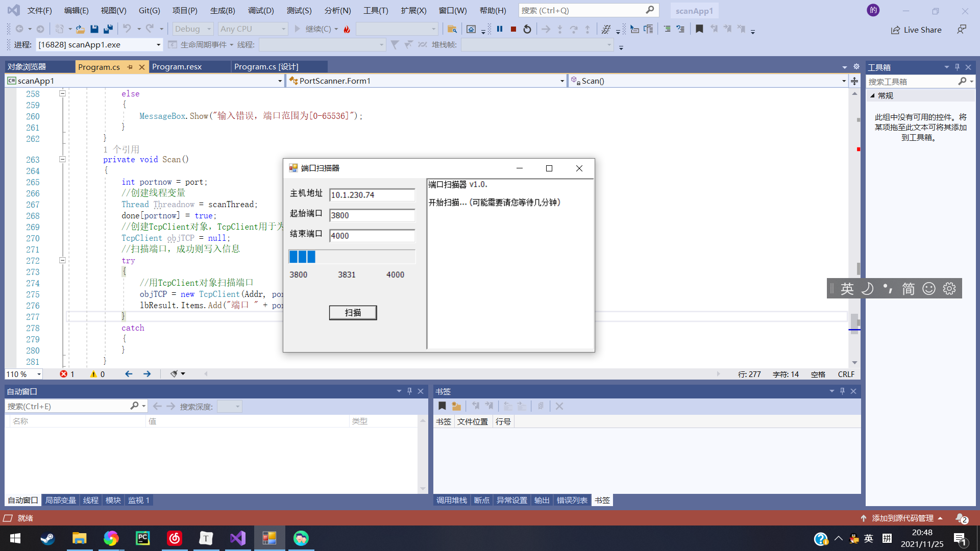Viewport: 980px width, 551px height.
Task: Pin the Program.cs tab
Action: coord(130,67)
